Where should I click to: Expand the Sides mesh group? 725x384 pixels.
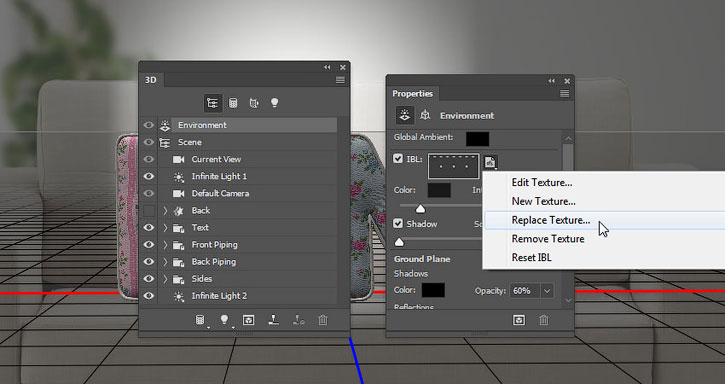(x=165, y=279)
